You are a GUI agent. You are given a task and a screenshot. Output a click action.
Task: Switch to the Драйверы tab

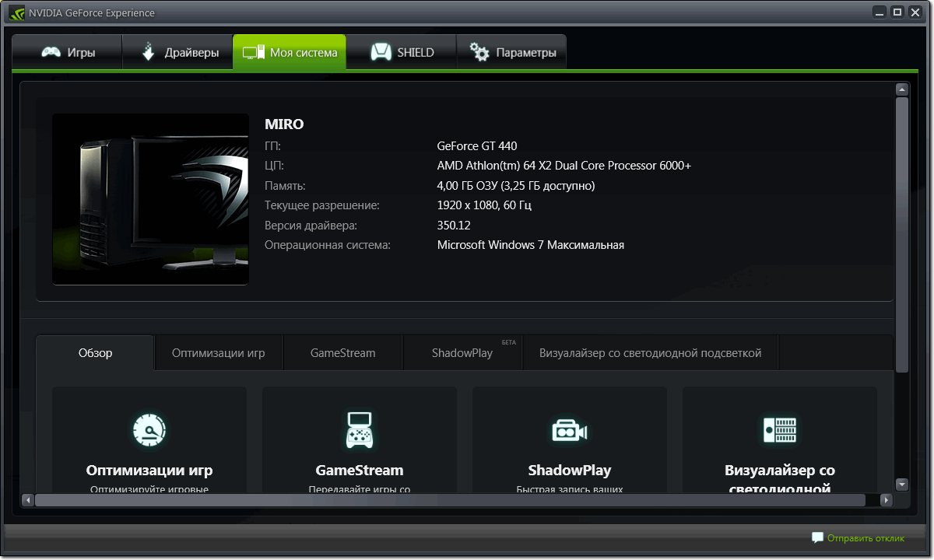pos(177,52)
